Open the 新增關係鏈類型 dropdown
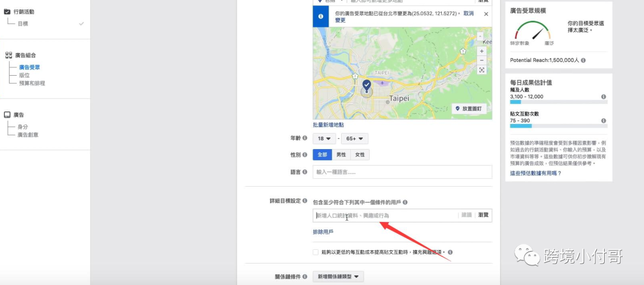644x285 pixels. coord(338,277)
